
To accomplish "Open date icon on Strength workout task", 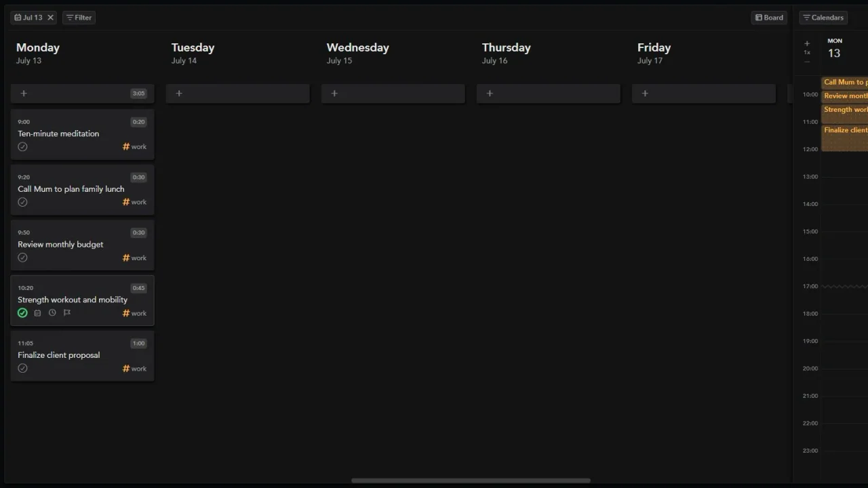I will (x=37, y=313).
